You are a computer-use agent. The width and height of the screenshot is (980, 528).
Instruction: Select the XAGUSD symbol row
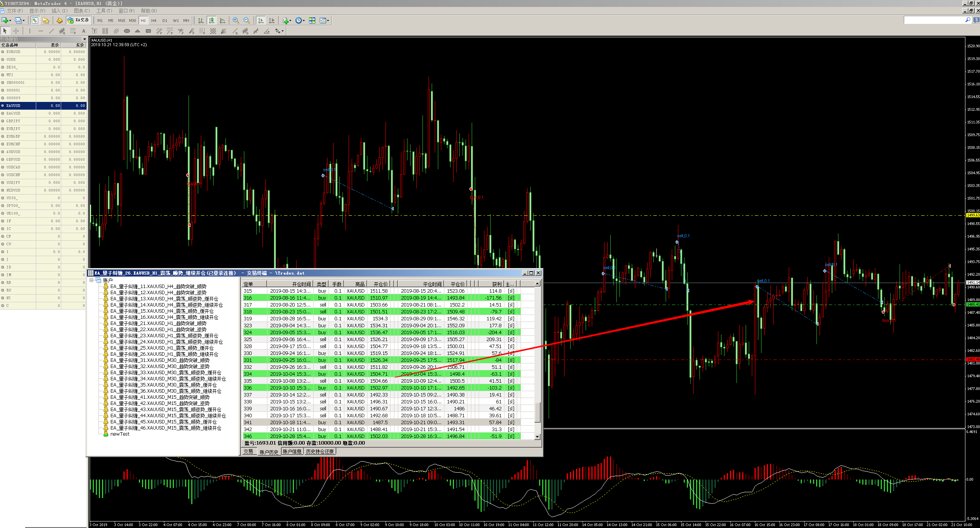pos(13,113)
